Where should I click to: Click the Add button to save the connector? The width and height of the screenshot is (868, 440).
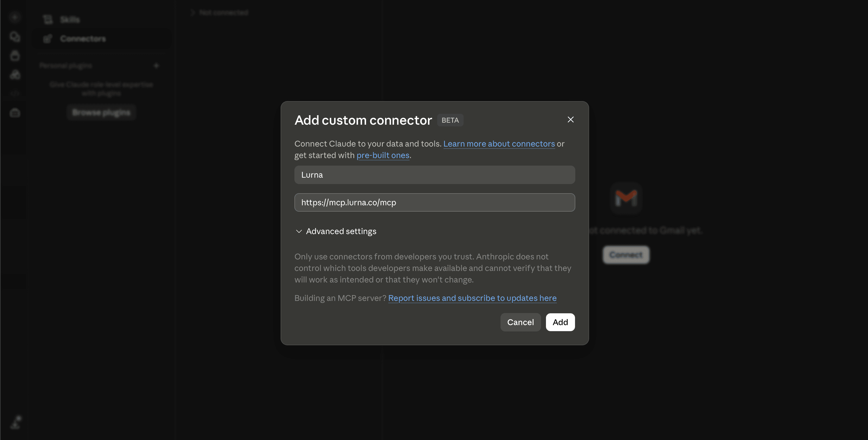[560, 322]
